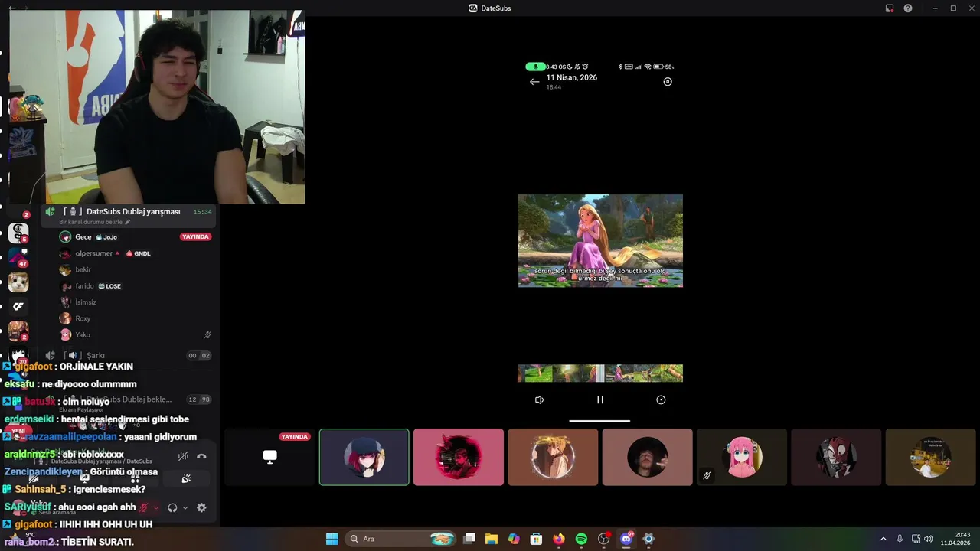The height and width of the screenshot is (551, 980).
Task: Open Settings gear app in taskbar
Action: pos(648,539)
